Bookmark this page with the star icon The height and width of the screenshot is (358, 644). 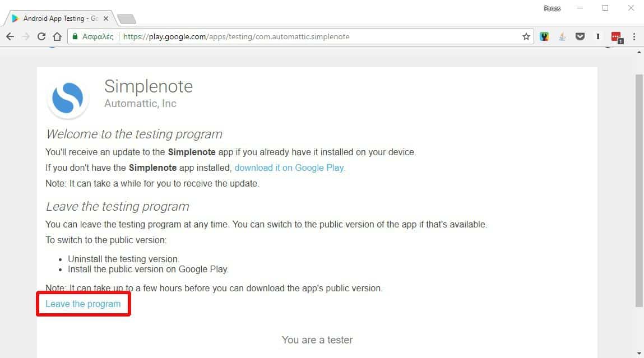click(x=526, y=36)
